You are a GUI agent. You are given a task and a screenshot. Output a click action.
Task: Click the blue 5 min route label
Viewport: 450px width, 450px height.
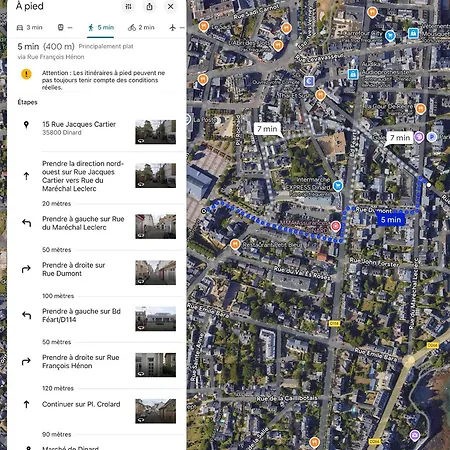391,220
